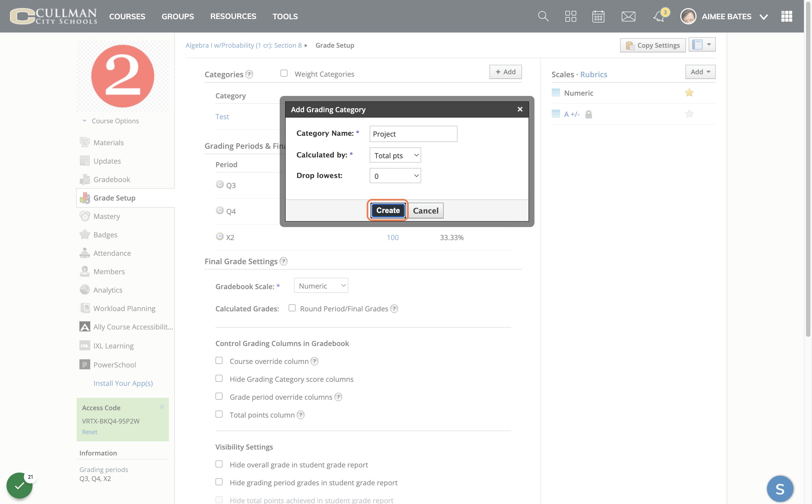Open the Drop lowest dropdown

[395, 176]
